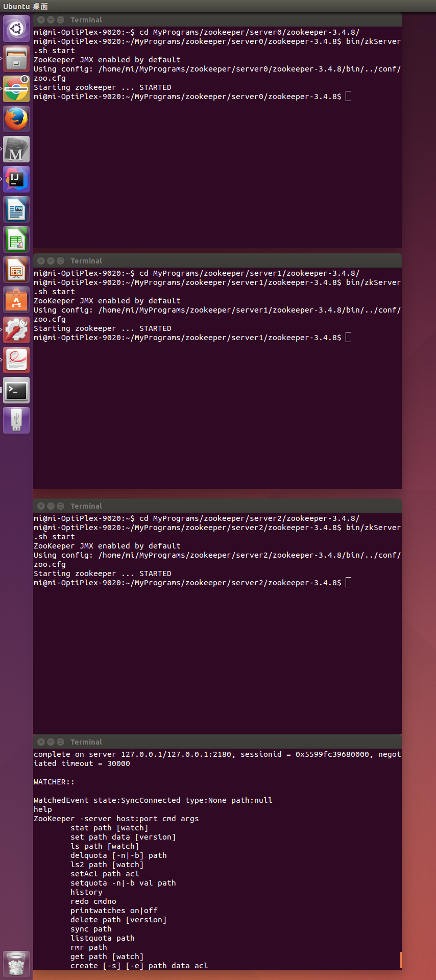Open the Ubuntu Dash search launcher
436x980 pixels.
click(16, 29)
